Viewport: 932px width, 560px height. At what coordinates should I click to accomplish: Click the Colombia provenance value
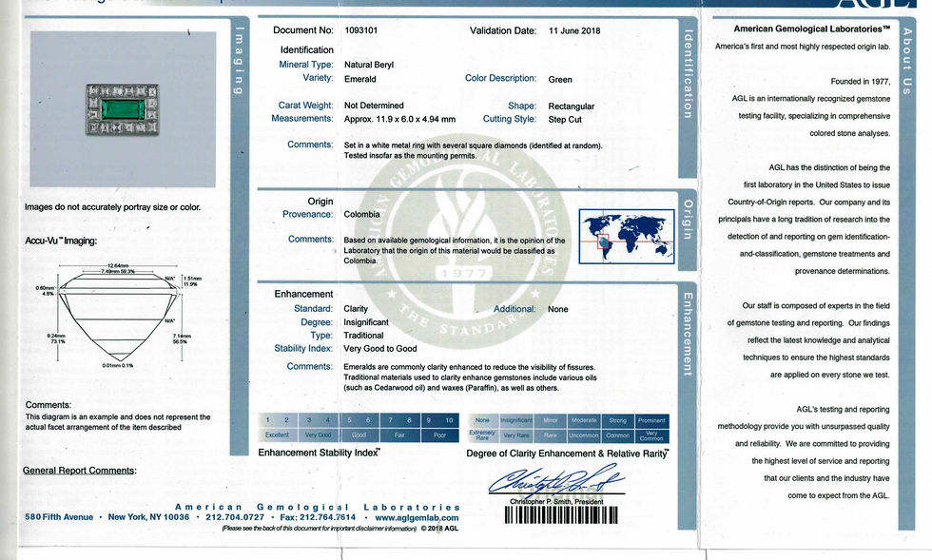pyautogui.click(x=361, y=215)
